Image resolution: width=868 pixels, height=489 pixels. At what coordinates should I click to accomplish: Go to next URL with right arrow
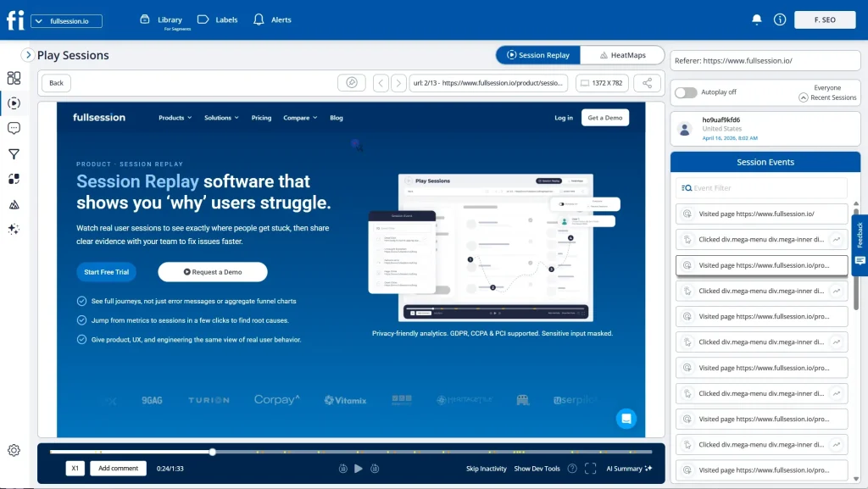click(398, 83)
